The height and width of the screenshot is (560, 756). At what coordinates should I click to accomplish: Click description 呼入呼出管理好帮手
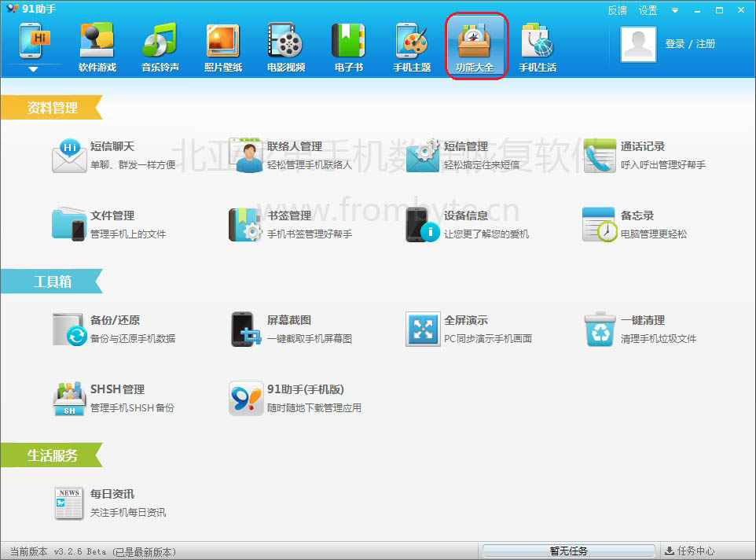[663, 165]
